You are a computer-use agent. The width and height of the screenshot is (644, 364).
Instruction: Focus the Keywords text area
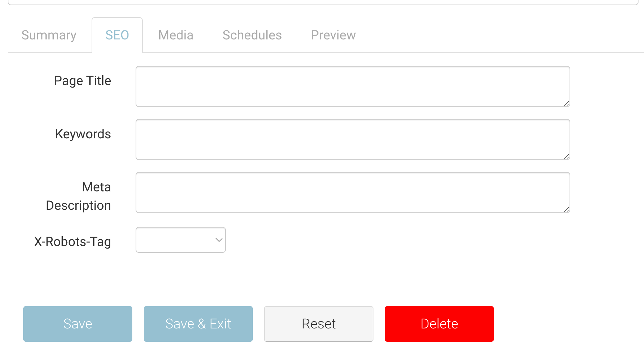tap(352, 139)
